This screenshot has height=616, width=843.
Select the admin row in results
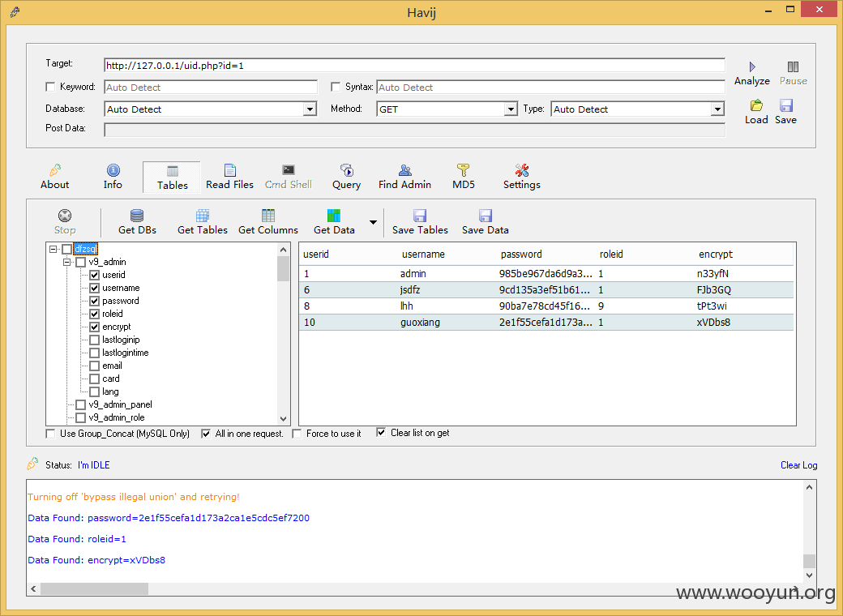click(x=546, y=274)
